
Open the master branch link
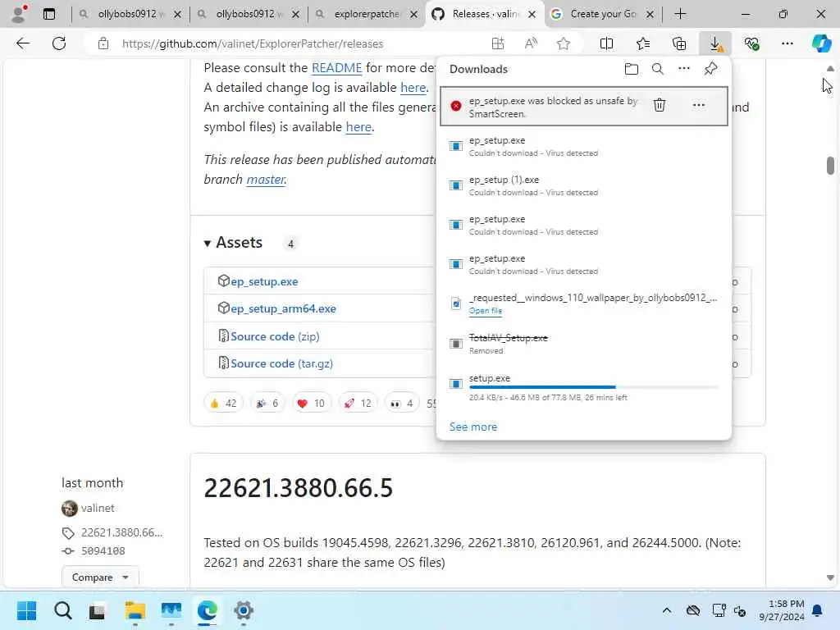click(x=266, y=180)
